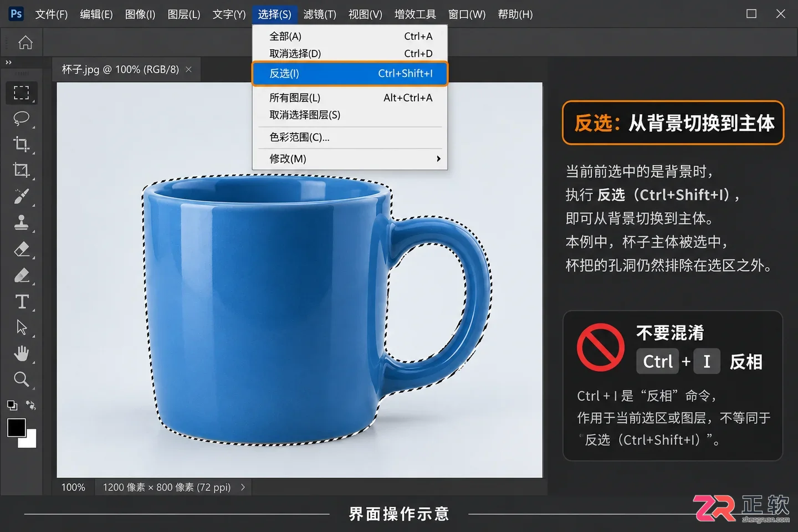Screen dimensions: 798x532
Task: Open the 修改(M) submenu
Action: [x=350, y=159]
